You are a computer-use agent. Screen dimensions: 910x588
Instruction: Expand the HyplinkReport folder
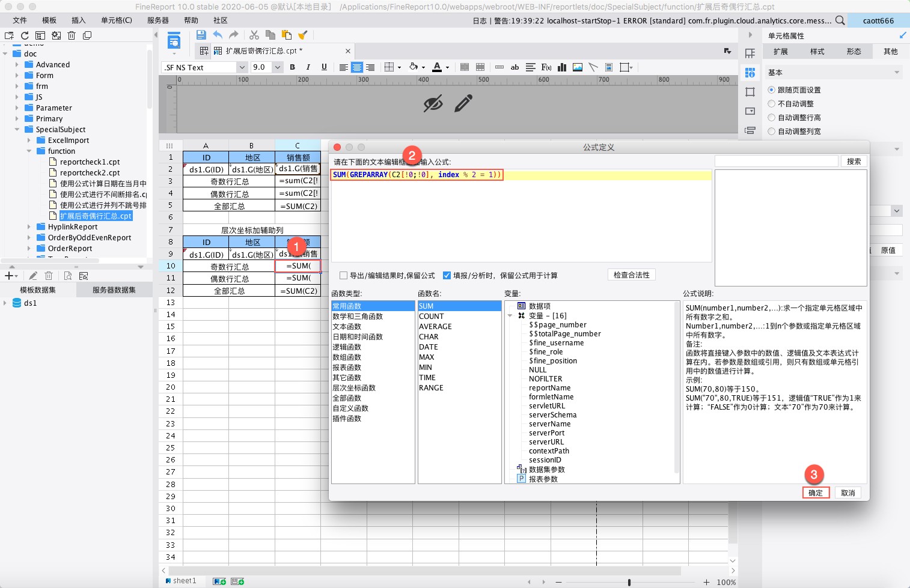tap(29, 227)
